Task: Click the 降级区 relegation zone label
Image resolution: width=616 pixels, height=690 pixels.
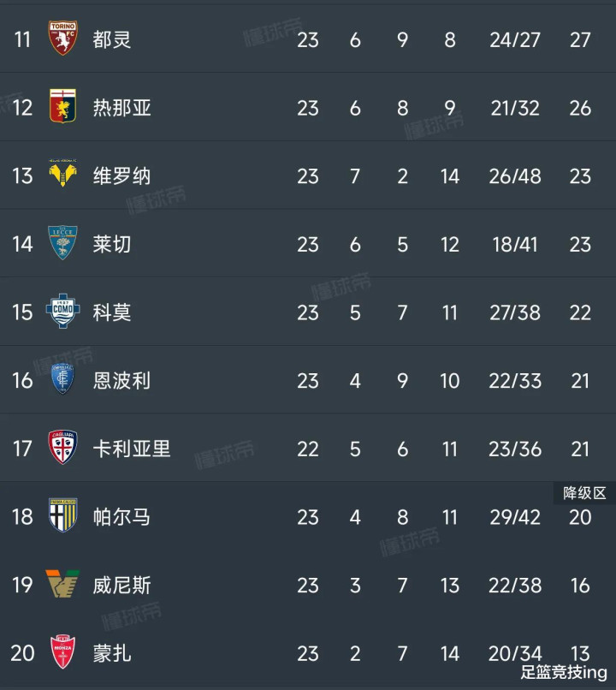Action: 585,493
